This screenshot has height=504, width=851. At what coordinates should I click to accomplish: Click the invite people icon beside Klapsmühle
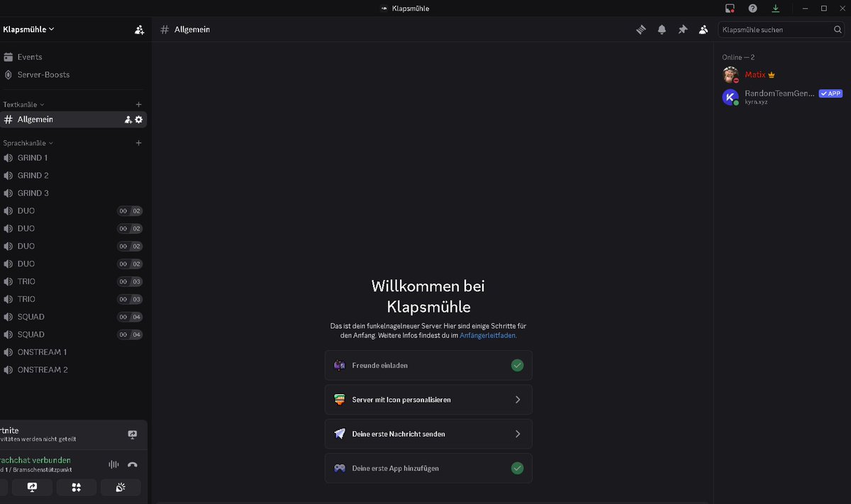(x=139, y=30)
